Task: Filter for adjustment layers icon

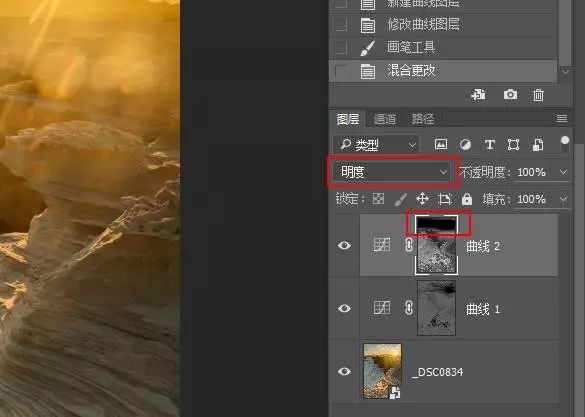Action: [x=465, y=144]
